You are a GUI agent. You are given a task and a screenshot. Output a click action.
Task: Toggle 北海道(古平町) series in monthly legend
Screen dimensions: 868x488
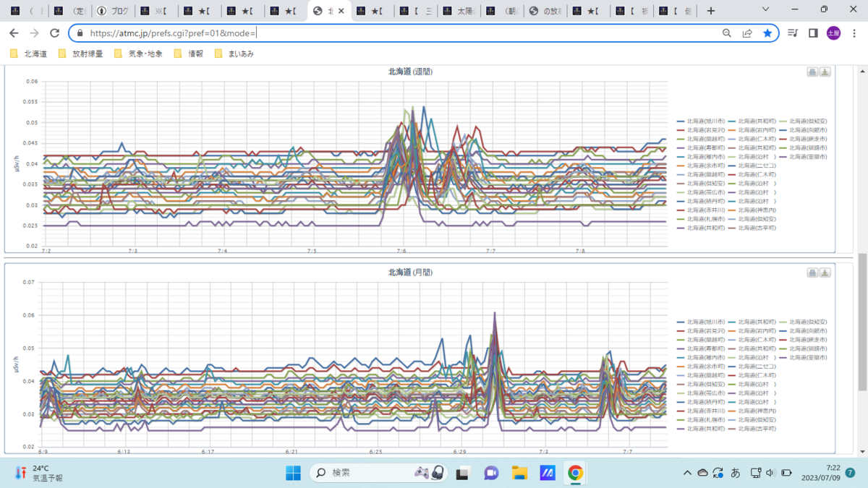click(753, 429)
